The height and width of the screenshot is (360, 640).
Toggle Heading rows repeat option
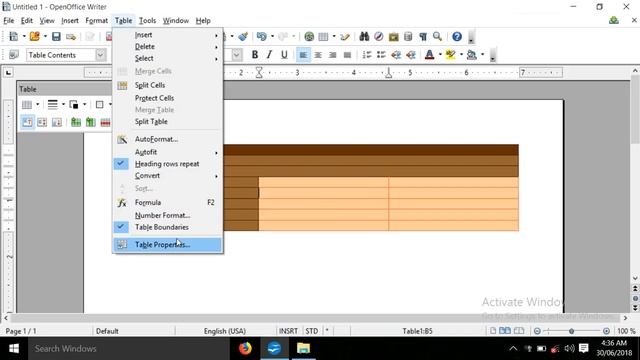pos(168,164)
